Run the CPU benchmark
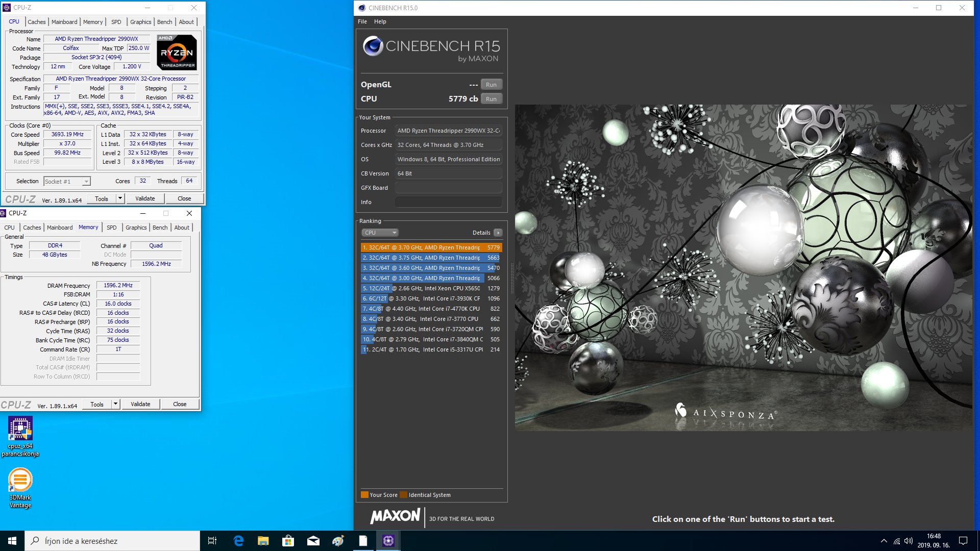The height and width of the screenshot is (551, 980). [x=491, y=99]
